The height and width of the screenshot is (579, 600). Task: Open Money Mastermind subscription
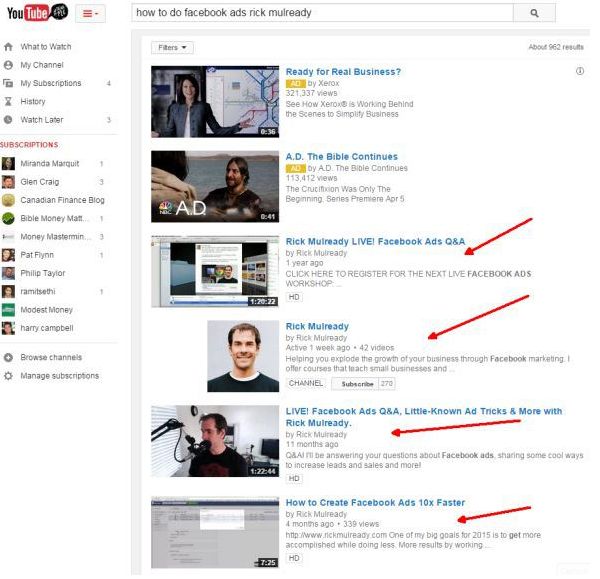pyautogui.click(x=55, y=236)
